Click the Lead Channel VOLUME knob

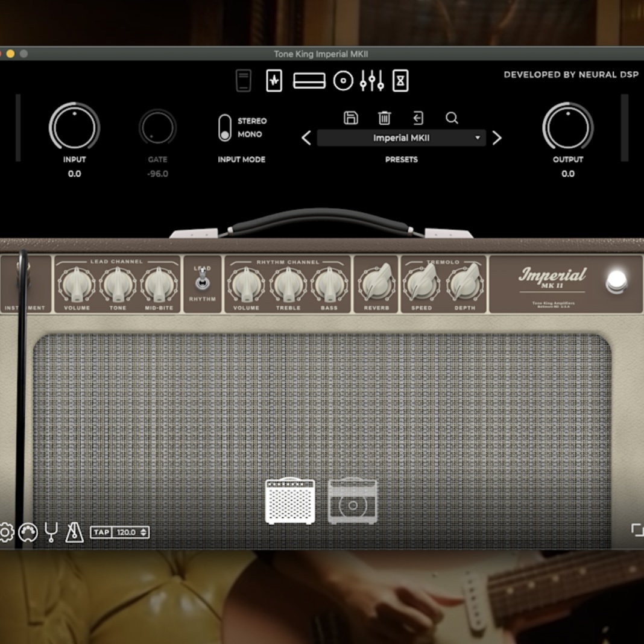77,284
